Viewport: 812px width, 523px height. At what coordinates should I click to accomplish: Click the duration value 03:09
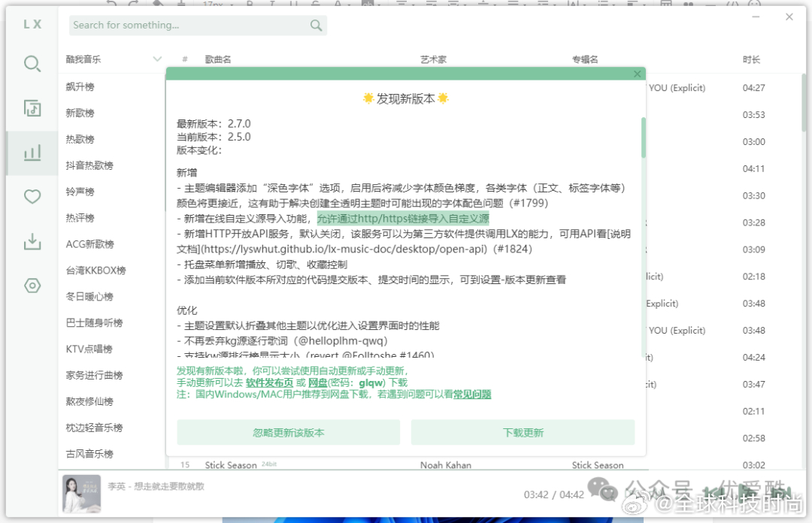(753, 249)
